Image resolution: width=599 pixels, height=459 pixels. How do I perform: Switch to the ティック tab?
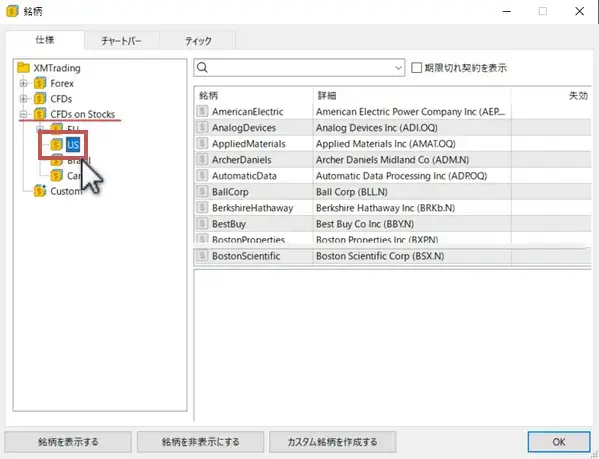(198, 41)
